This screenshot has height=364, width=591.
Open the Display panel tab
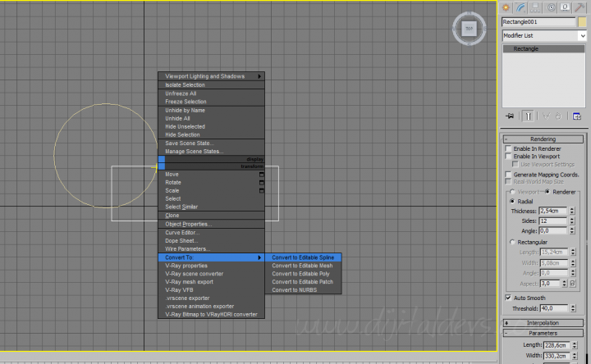[565, 7]
